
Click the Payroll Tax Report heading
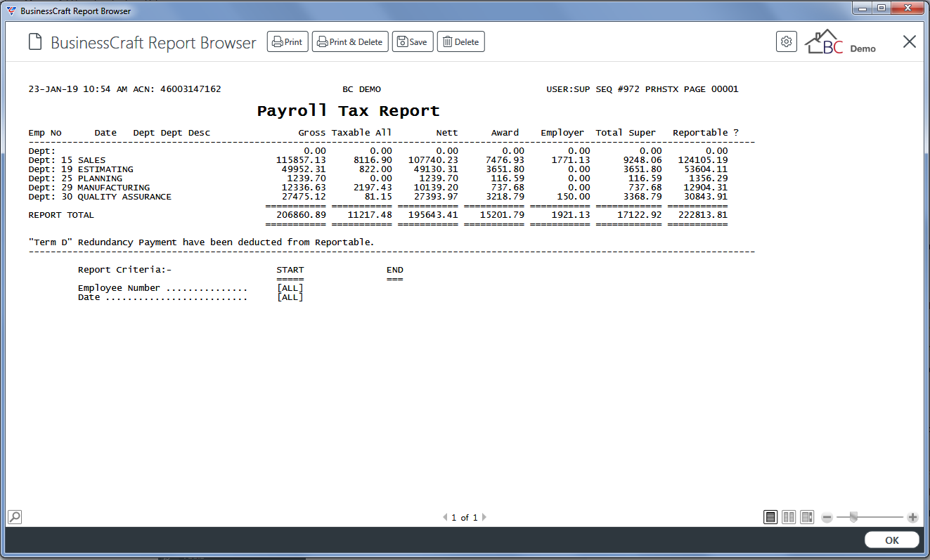point(348,111)
